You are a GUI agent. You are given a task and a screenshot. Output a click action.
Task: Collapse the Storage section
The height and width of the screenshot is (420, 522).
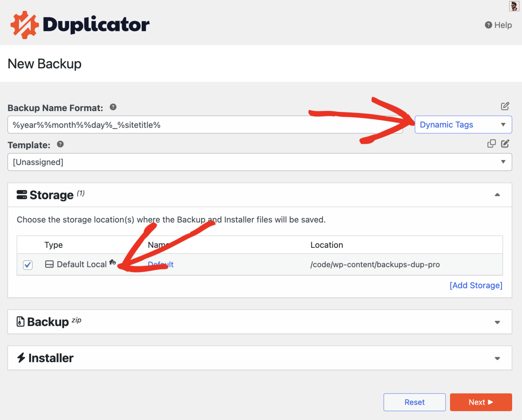pos(498,195)
